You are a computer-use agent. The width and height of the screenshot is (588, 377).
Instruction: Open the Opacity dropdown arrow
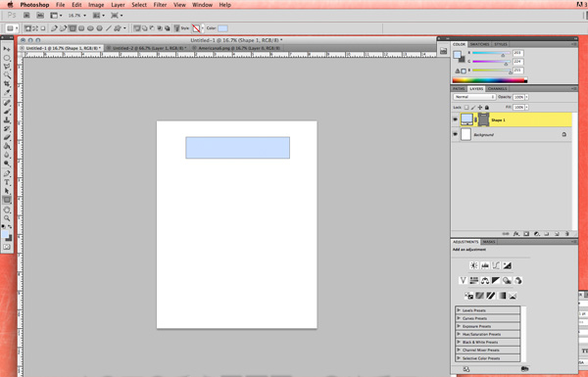(x=527, y=97)
